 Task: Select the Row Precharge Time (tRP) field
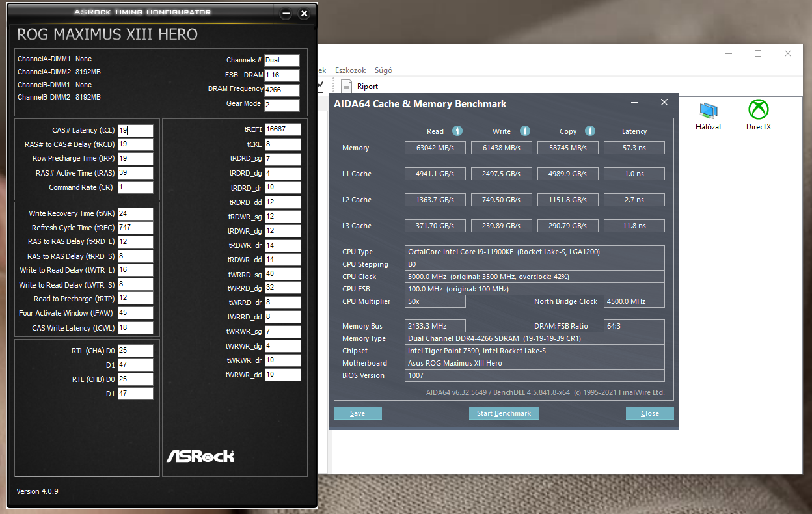pyautogui.click(x=135, y=159)
